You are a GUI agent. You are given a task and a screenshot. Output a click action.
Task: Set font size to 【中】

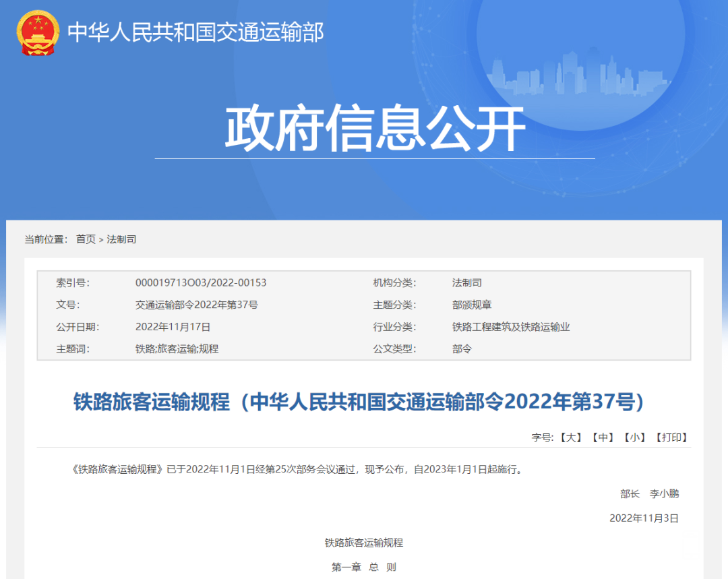click(x=602, y=437)
